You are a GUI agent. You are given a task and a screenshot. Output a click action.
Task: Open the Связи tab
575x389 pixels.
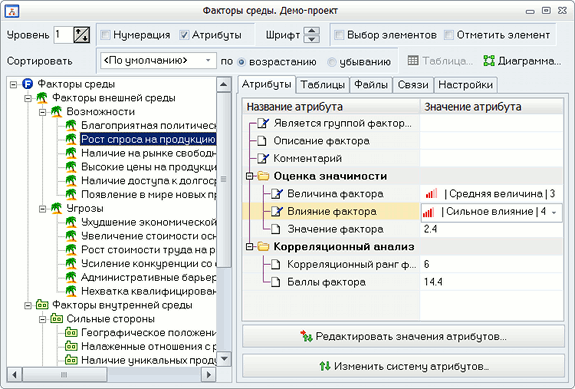tap(413, 85)
